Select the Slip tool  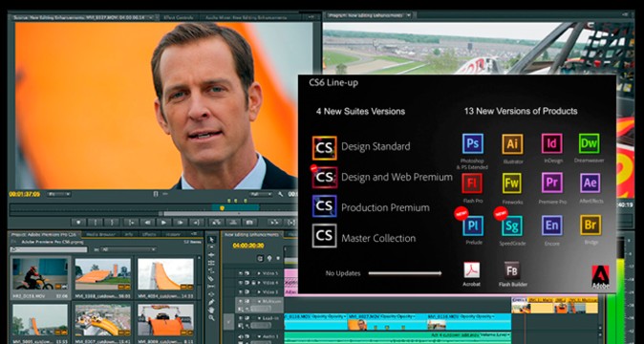click(211, 286)
